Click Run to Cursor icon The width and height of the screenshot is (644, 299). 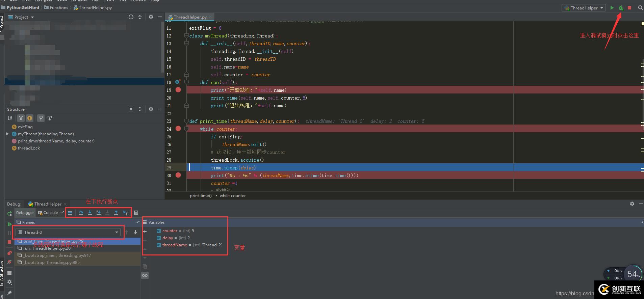pos(125,213)
